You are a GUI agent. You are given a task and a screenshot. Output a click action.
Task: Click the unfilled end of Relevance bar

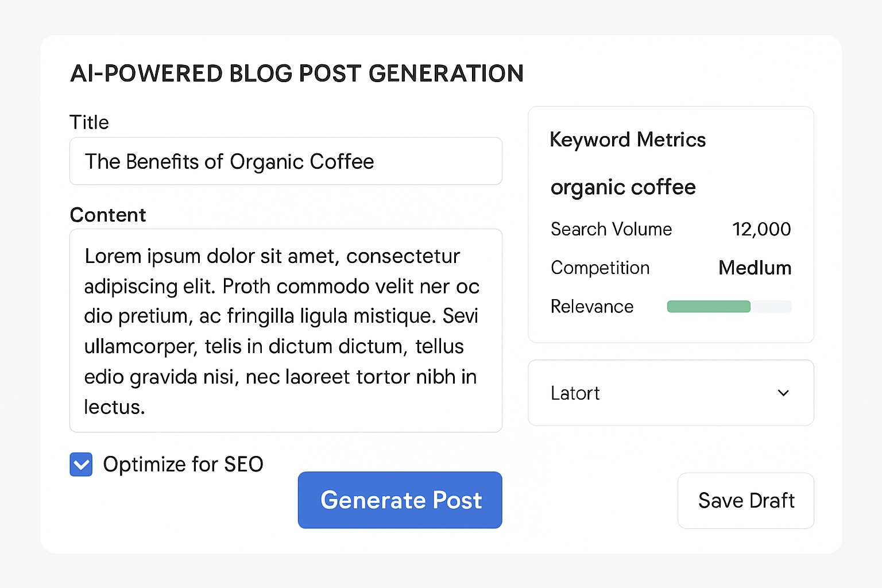tap(771, 307)
